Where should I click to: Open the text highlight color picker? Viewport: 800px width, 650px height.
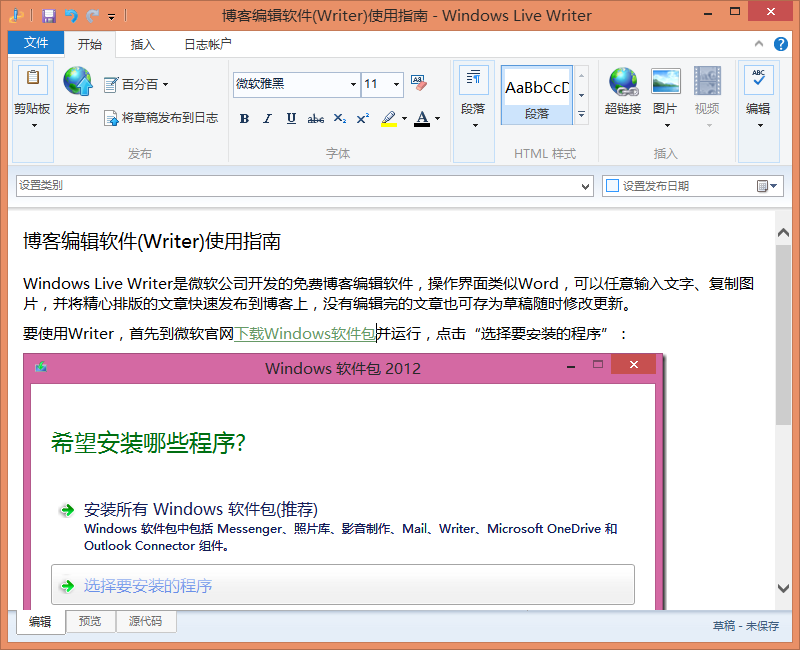pyautogui.click(x=404, y=119)
